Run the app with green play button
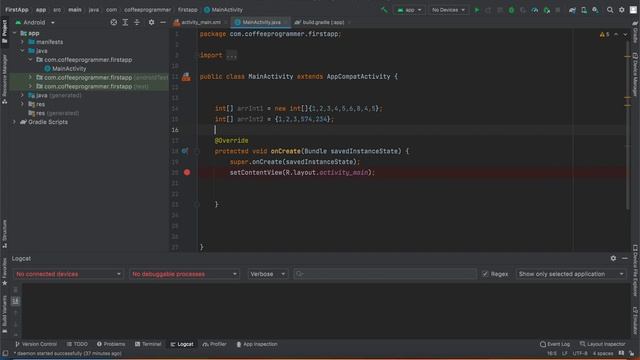The width and height of the screenshot is (640, 360). coord(476,10)
